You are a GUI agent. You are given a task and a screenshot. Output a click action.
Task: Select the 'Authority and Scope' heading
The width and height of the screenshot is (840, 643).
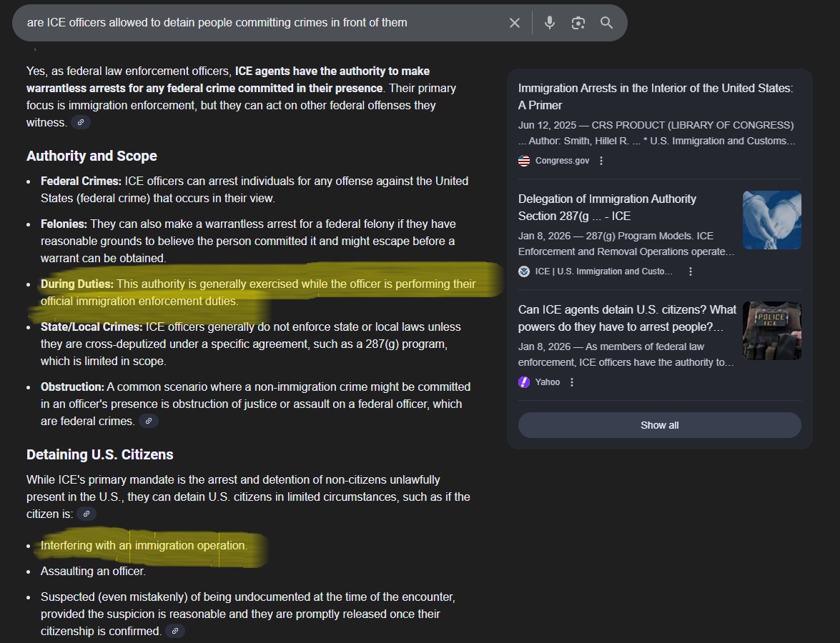92,156
